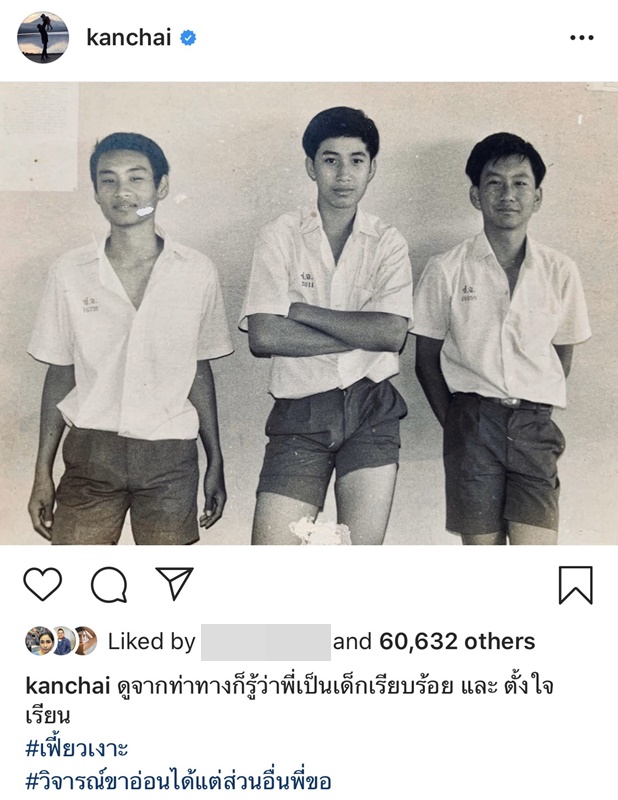
Task: Open kanchai's profile picture in the header
Action: tap(43, 37)
